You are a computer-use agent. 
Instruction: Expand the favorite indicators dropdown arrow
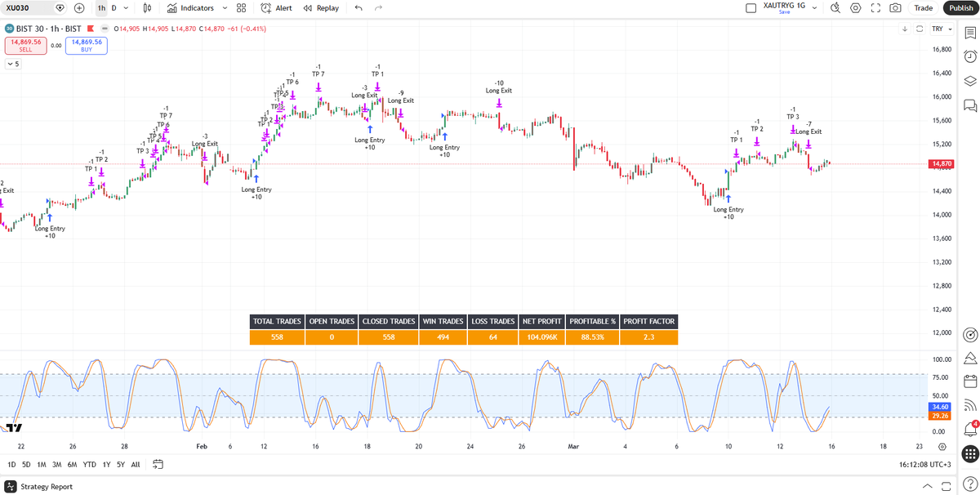(x=224, y=7)
